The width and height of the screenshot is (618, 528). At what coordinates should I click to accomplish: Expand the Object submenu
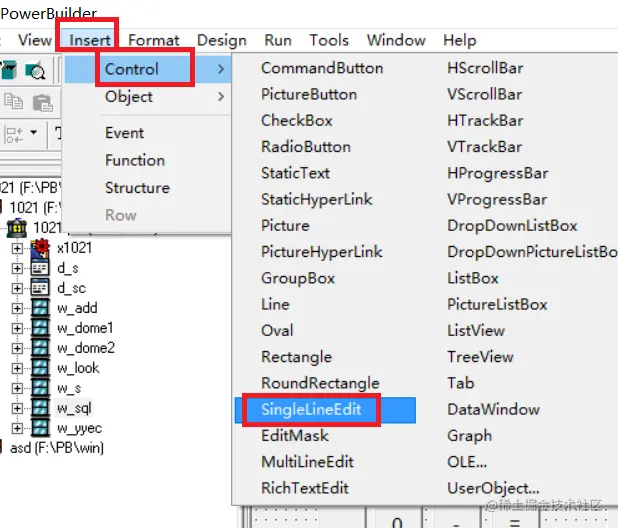click(148, 97)
